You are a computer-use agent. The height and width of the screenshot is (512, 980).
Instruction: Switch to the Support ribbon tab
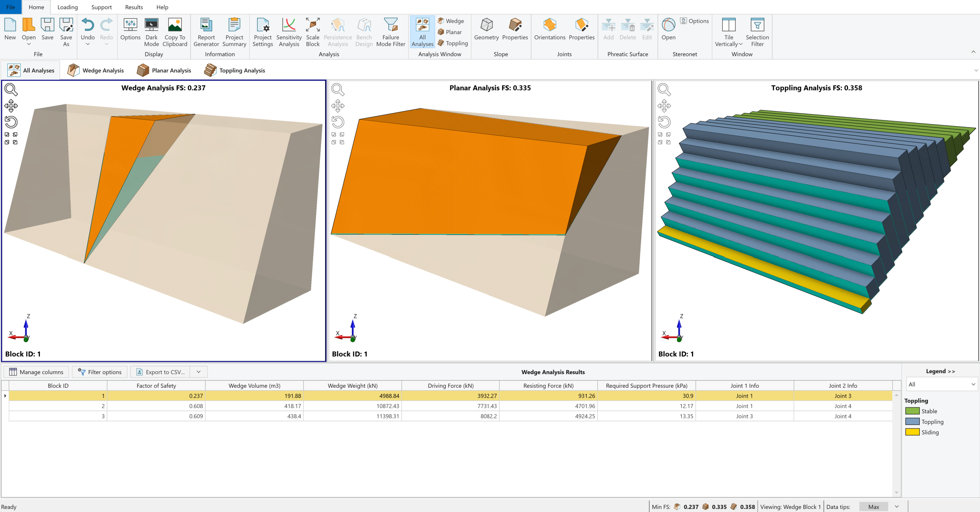tap(102, 7)
